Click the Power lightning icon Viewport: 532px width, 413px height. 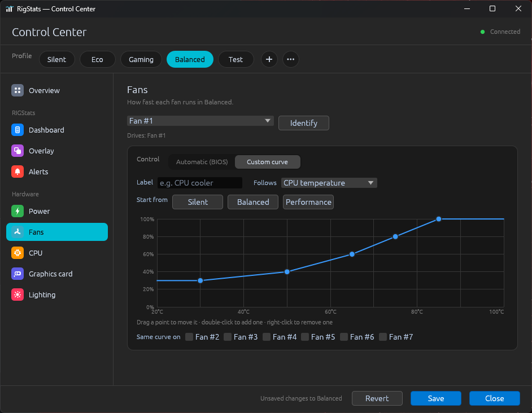pos(18,211)
